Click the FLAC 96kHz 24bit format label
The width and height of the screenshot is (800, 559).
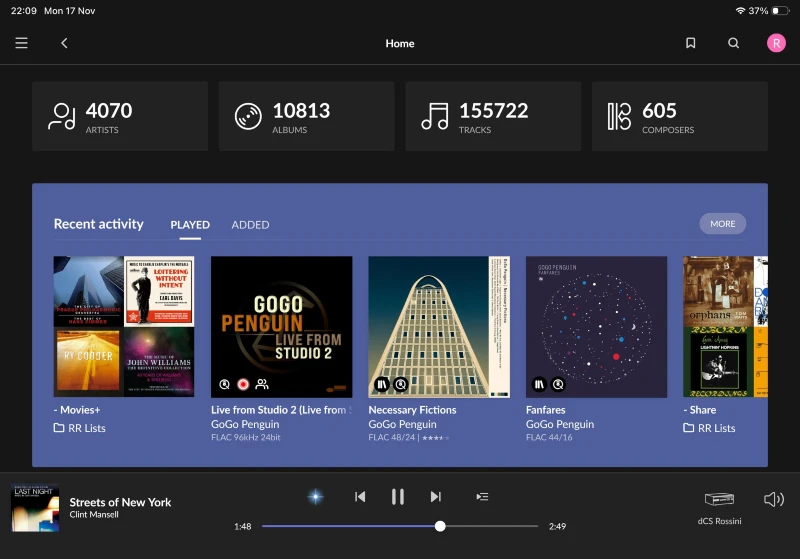click(x=246, y=438)
